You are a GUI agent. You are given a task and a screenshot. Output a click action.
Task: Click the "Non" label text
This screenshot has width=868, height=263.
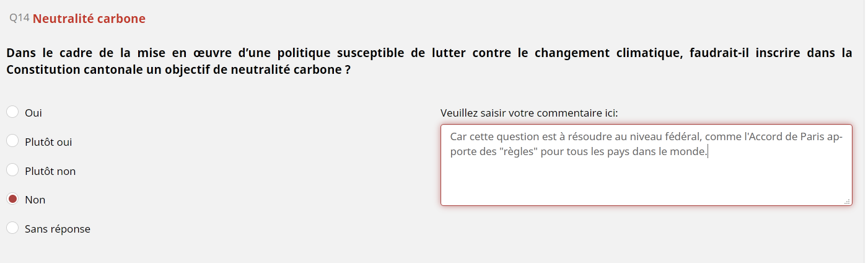pyautogui.click(x=35, y=200)
